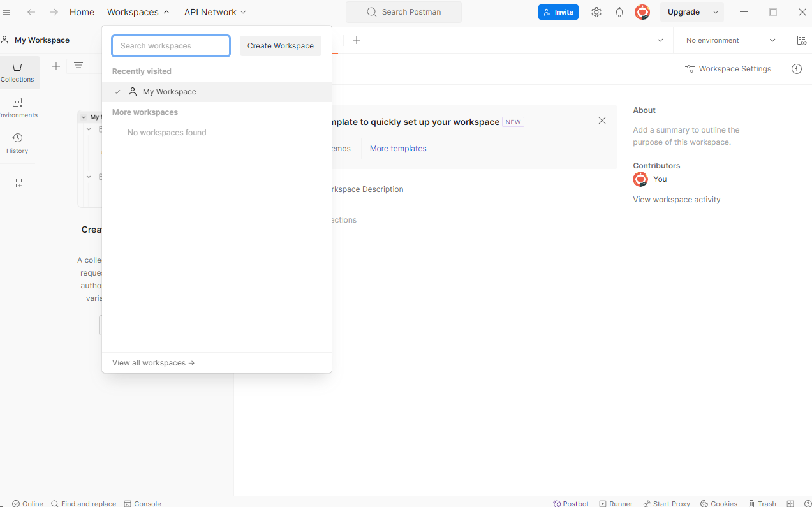Click the blue Invite button
Viewport: 812px width, 507px height.
(558, 12)
